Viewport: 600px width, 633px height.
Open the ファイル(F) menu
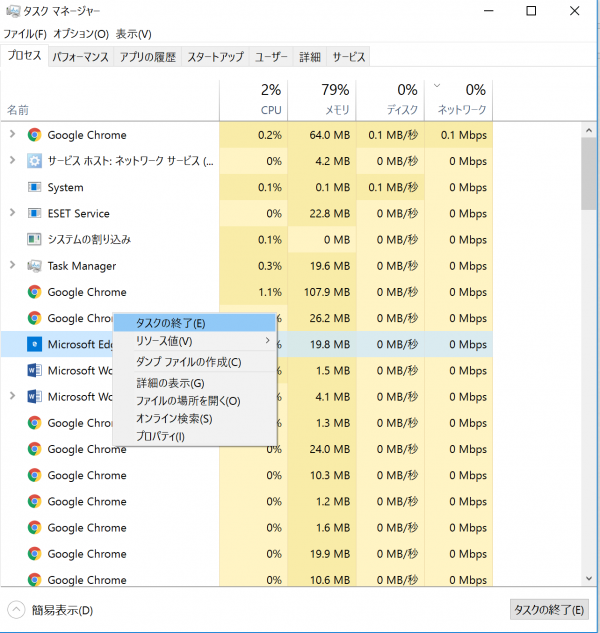[x=25, y=34]
